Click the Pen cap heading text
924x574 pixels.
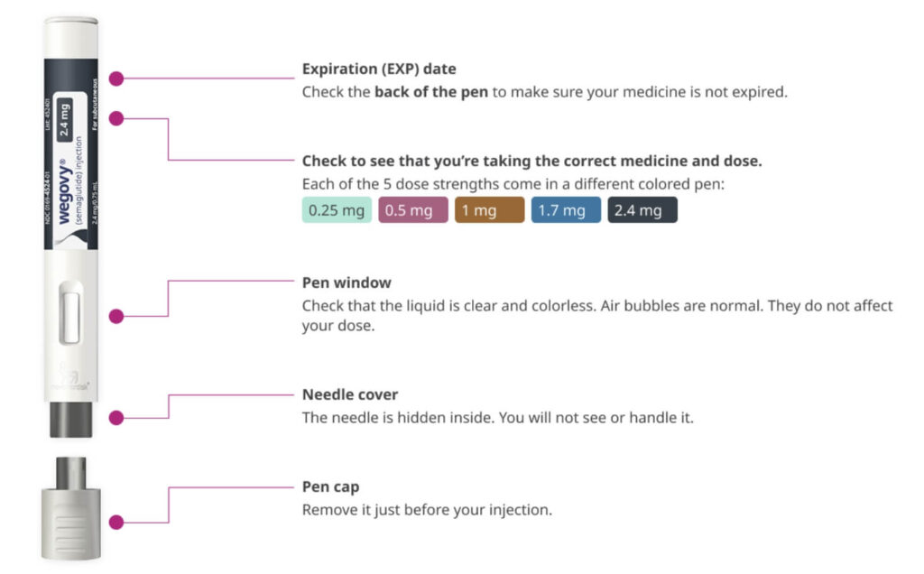pos(330,487)
